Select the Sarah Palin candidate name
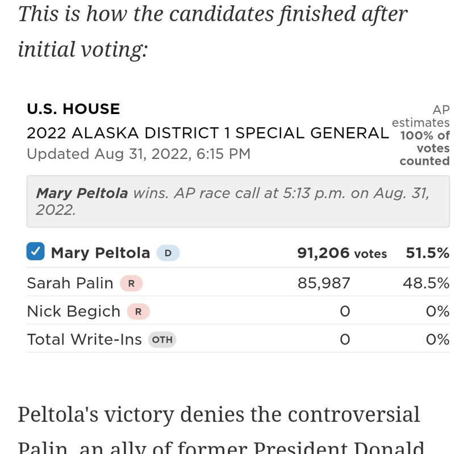 tap(70, 283)
